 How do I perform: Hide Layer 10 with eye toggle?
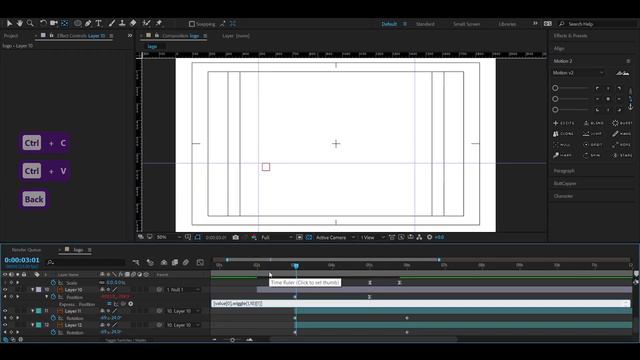pos(5,290)
